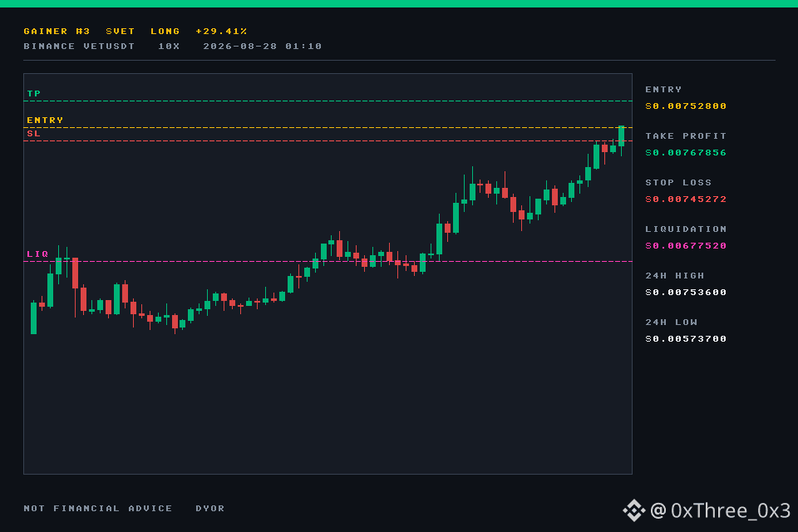Click the LIQ label on chart
The height and width of the screenshot is (532, 798).
(x=37, y=254)
